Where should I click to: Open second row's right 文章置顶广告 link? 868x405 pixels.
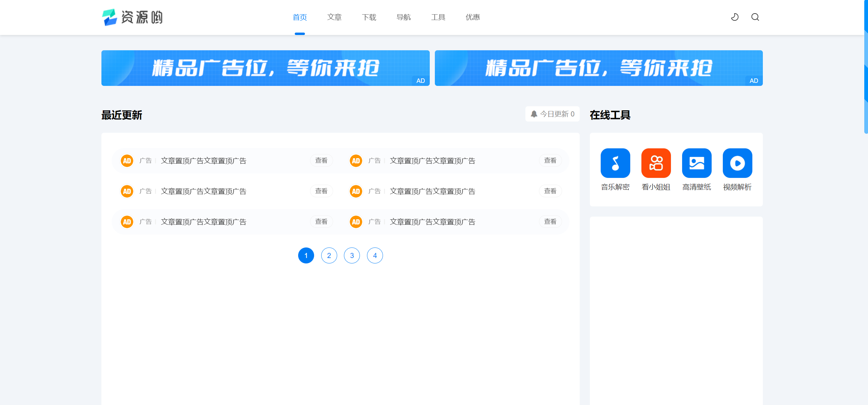(432, 191)
